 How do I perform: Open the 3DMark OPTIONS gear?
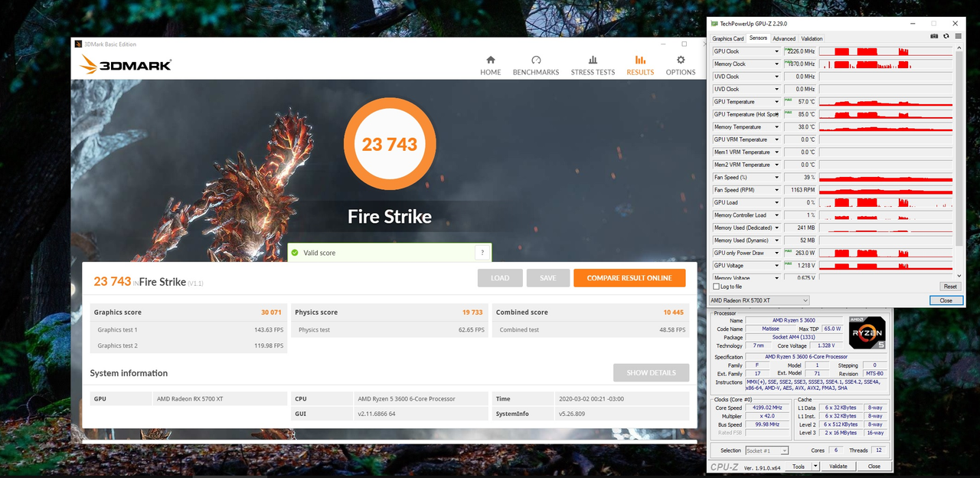(x=681, y=65)
